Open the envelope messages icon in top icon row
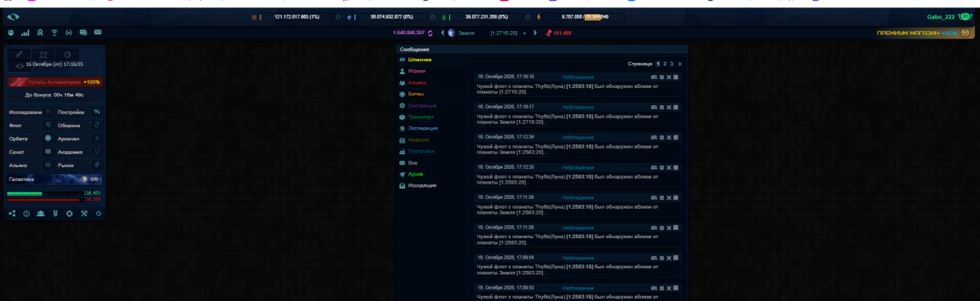 pyautogui.click(x=97, y=33)
